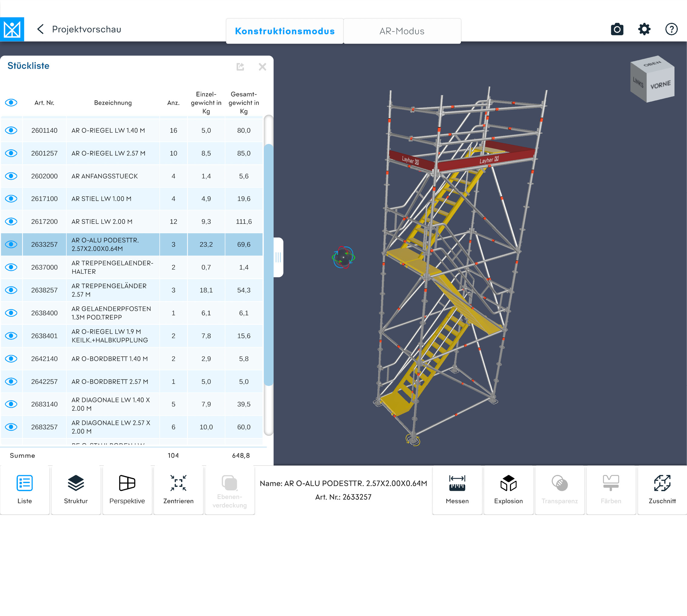This screenshot has width=687, height=616.
Task: Click the Projektvorschau back link
Action: (x=86, y=29)
